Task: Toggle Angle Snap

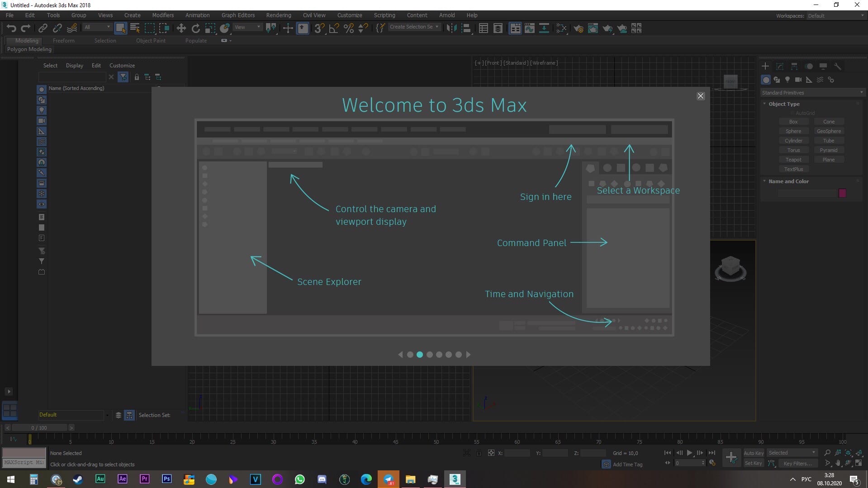Action: tap(334, 28)
